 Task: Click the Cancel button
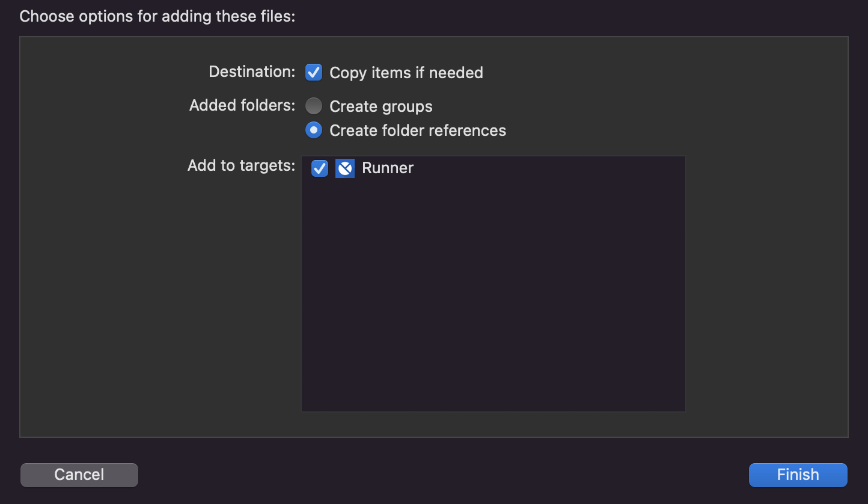(x=79, y=475)
